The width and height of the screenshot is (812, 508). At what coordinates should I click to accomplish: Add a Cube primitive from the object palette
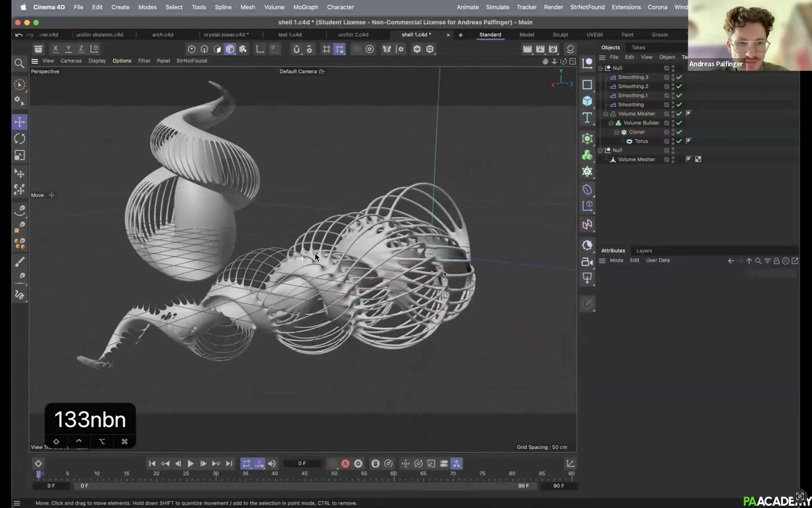[x=587, y=101]
